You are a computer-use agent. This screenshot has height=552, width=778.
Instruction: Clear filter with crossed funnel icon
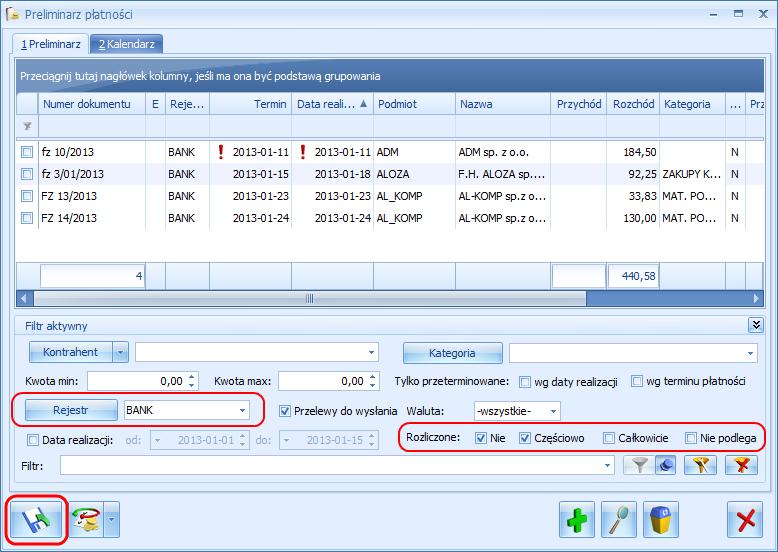pyautogui.click(x=741, y=465)
